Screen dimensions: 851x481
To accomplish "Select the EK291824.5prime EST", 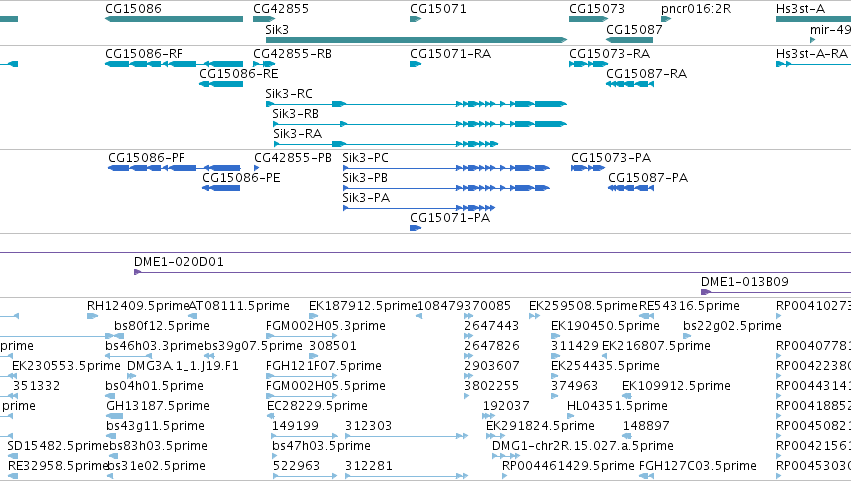I will 496,436.
